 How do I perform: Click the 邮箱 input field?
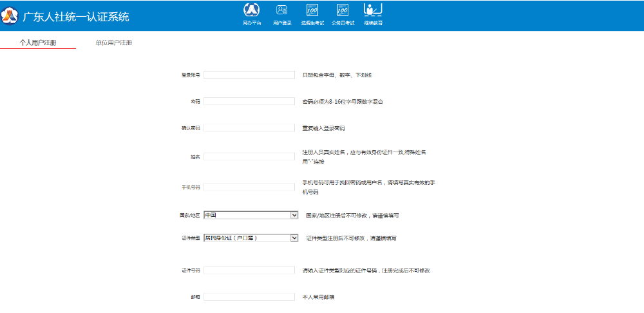(x=249, y=297)
